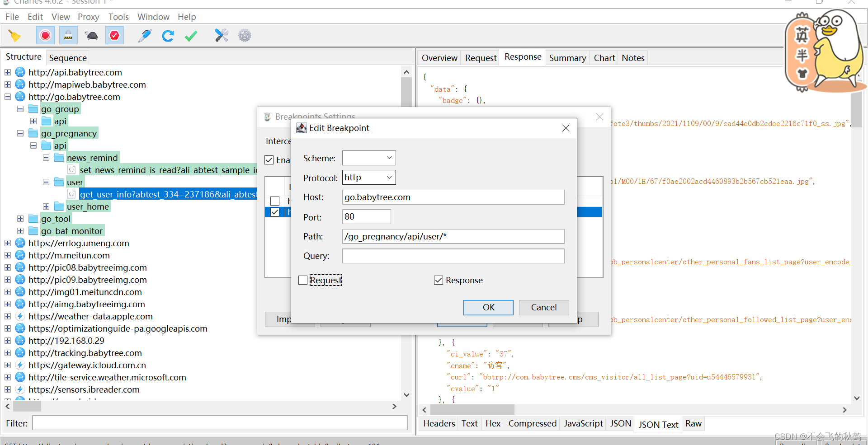Open the Summary tab

[x=567, y=58]
